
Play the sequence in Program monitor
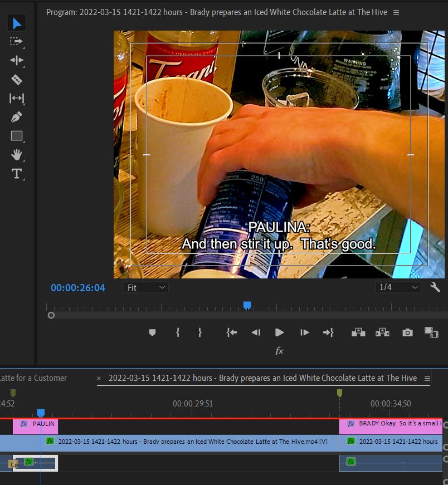[x=279, y=332]
